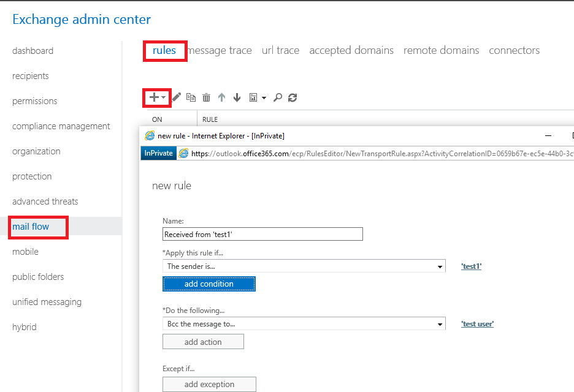Screen dimensions: 574x392
Task: Click the search magnifier icon
Action: [278, 97]
